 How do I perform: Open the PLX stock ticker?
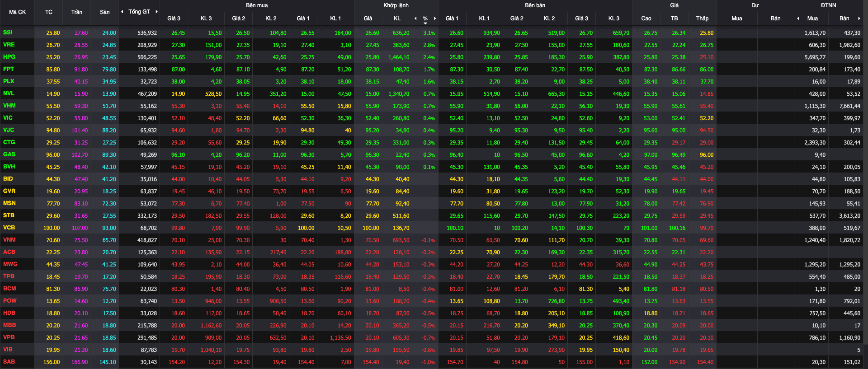coord(9,81)
